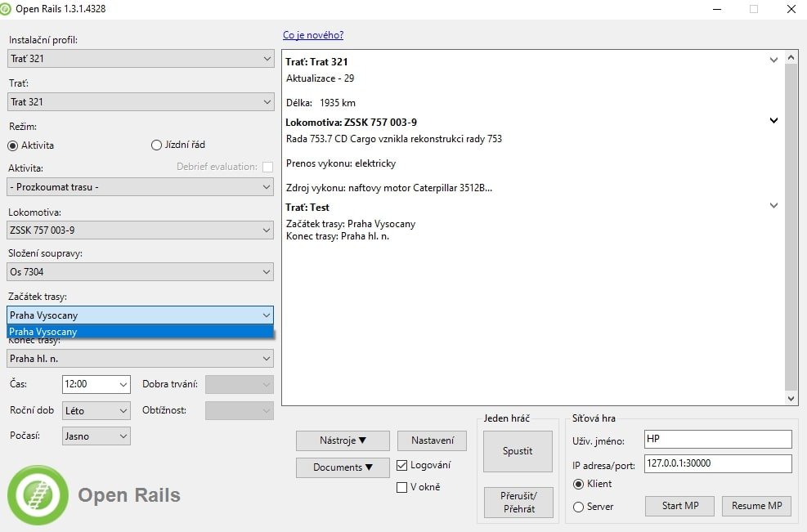Image resolution: width=807 pixels, height=532 pixels.
Task: Collapse the Trať: Trat 321 section chevron
Action: tap(773, 60)
